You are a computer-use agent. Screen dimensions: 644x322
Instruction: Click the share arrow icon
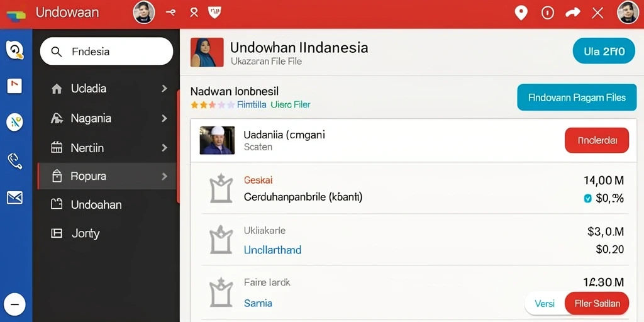click(572, 13)
